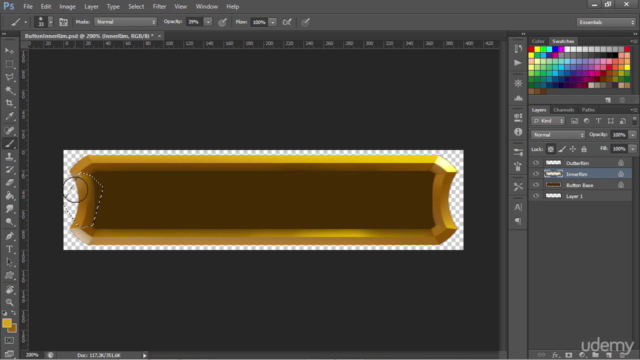Click the status bar info arrow

[144, 356]
